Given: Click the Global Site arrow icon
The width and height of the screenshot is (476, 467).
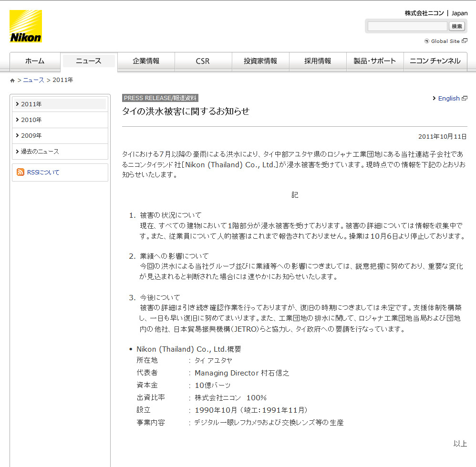Looking at the screenshot, I should pos(426,41).
